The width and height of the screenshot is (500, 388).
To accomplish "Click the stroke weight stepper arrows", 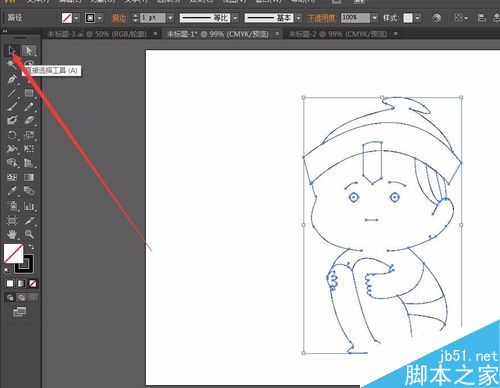I will click(x=135, y=18).
